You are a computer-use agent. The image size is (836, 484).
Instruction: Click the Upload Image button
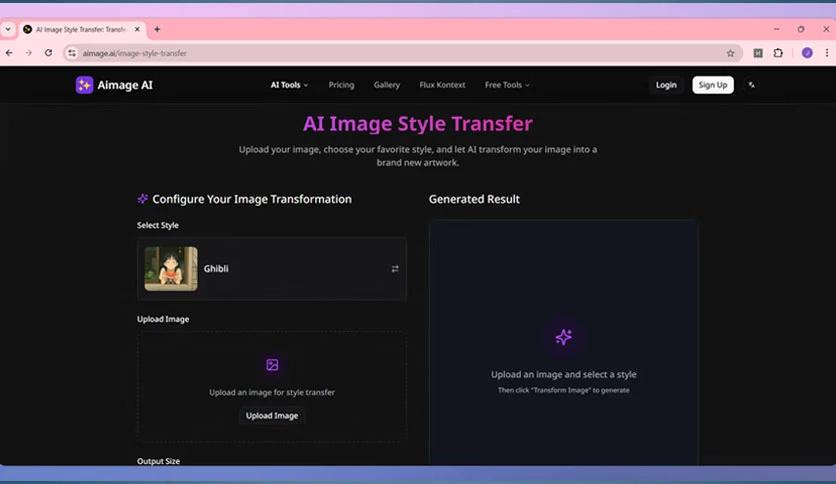[x=272, y=415]
